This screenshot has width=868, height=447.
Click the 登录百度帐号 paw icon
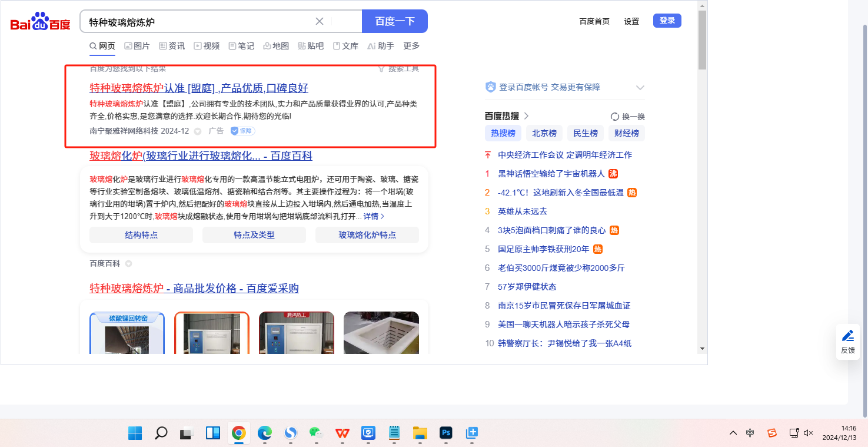[x=490, y=87]
